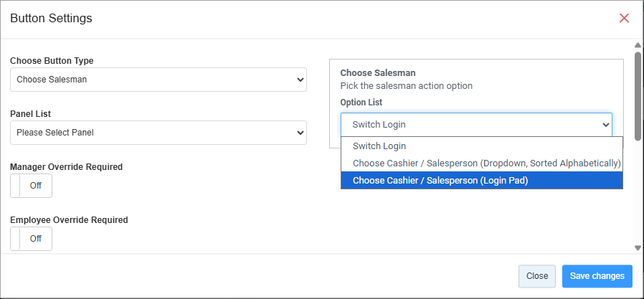The height and width of the screenshot is (299, 644).
Task: Click the scrollbar down arrow
Action: click(638, 247)
